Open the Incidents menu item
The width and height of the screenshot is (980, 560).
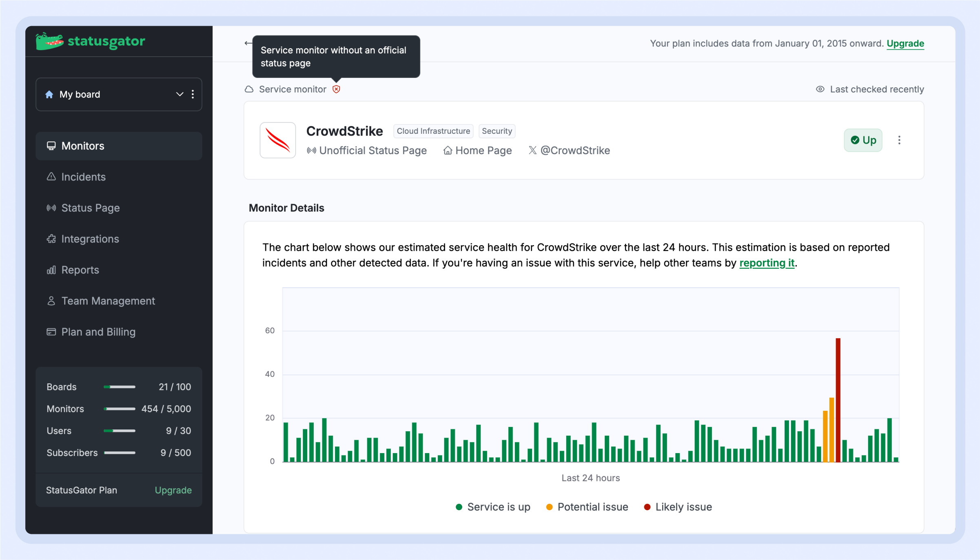[x=83, y=177]
